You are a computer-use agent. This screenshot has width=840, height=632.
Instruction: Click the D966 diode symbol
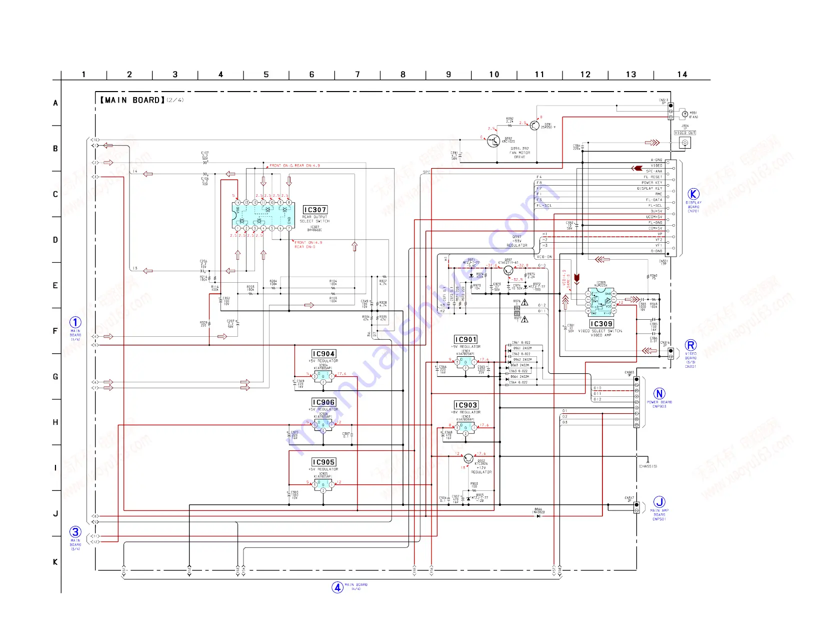tap(538, 516)
